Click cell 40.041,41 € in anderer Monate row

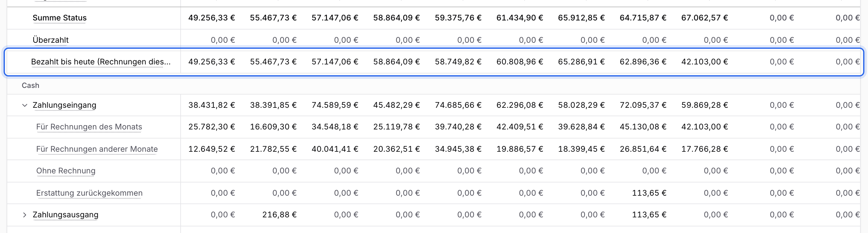tap(335, 149)
